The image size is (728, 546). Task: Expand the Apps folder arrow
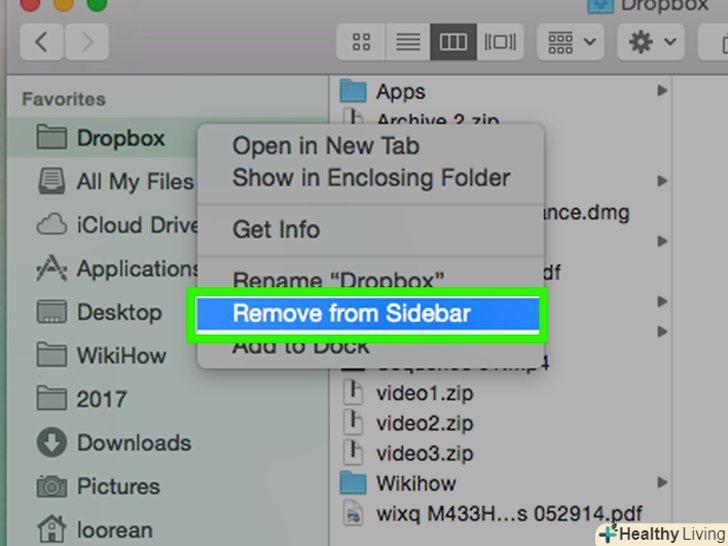[663, 90]
